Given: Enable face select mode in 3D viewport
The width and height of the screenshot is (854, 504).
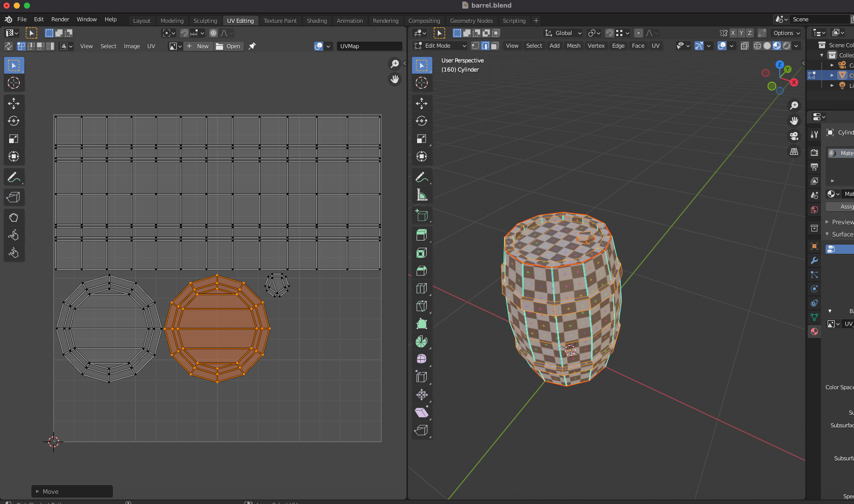Looking at the screenshot, I should 494,46.
